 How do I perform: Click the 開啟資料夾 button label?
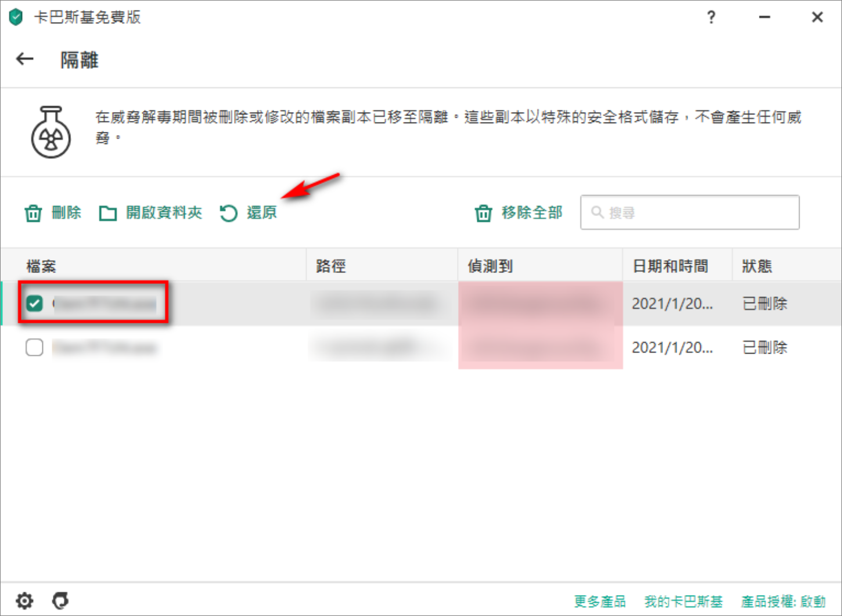[x=164, y=212]
